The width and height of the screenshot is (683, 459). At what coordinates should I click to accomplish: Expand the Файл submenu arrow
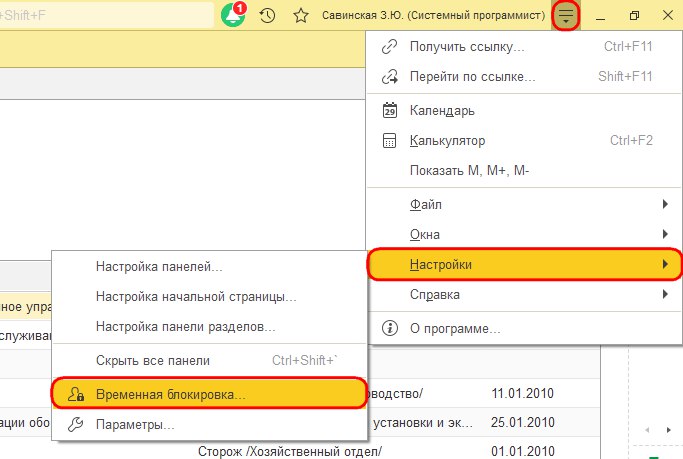665,204
